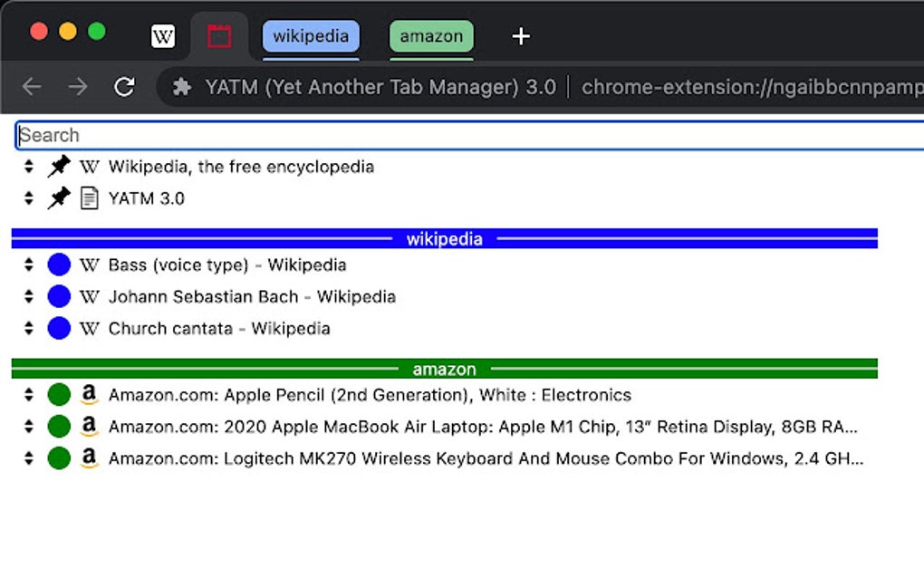The width and height of the screenshot is (924, 578).
Task: Click the browser back arrow
Action: click(32, 87)
